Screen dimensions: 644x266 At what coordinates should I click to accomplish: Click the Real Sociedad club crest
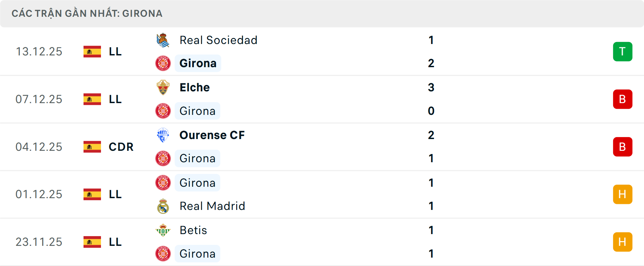click(x=163, y=40)
